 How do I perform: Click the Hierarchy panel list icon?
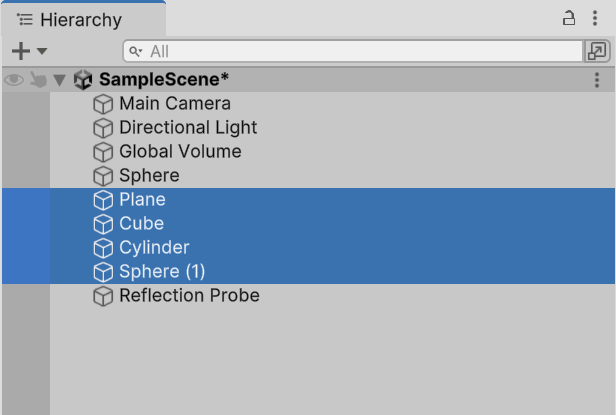pyautogui.click(x=25, y=19)
